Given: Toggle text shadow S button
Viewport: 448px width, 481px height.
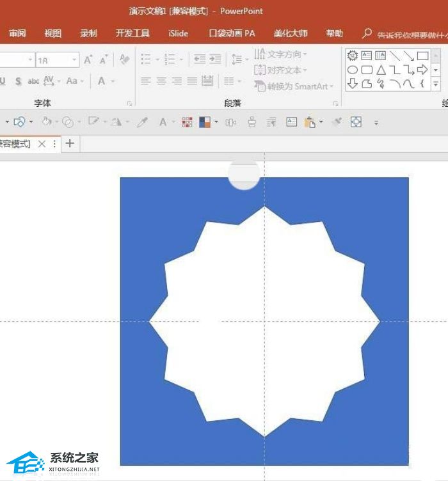Looking at the screenshot, I should click(x=19, y=81).
